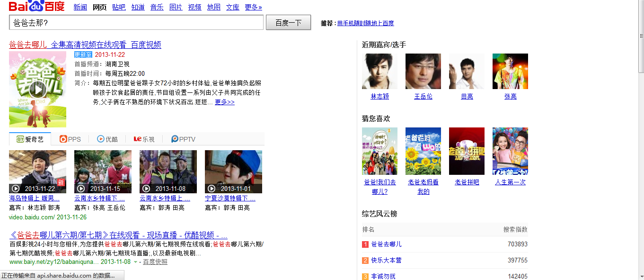The image size is (644, 280).
Task: Select the 优酷 video source tab
Action: (x=107, y=139)
